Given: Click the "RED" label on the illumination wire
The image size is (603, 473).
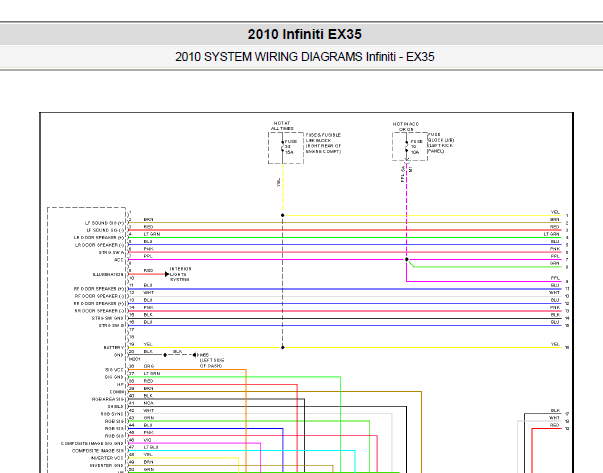Looking at the screenshot, I should (148, 271).
